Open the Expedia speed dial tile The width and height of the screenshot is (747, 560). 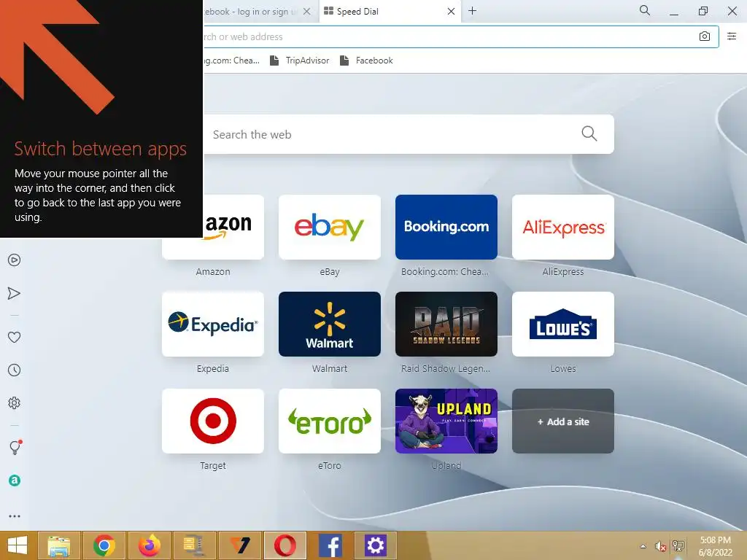pyautogui.click(x=213, y=324)
